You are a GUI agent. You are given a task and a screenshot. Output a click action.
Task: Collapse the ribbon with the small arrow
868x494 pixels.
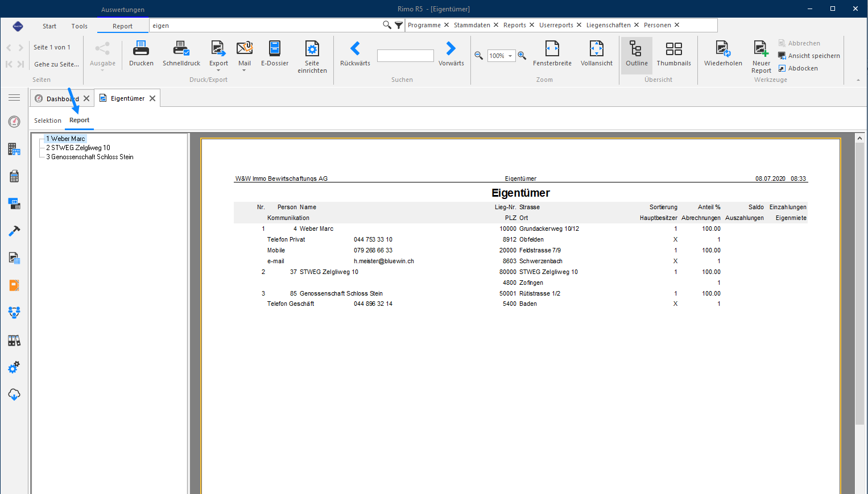pos(858,80)
